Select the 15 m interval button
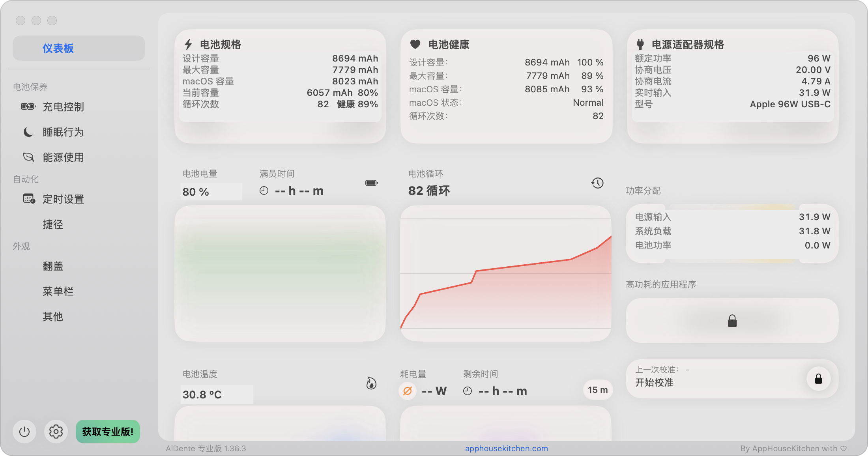This screenshot has height=456, width=868. tap(598, 390)
